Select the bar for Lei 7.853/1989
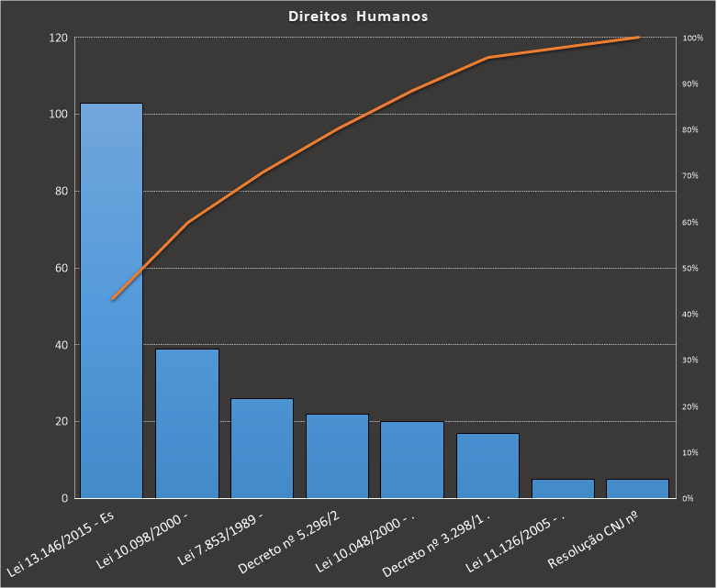 262,448
